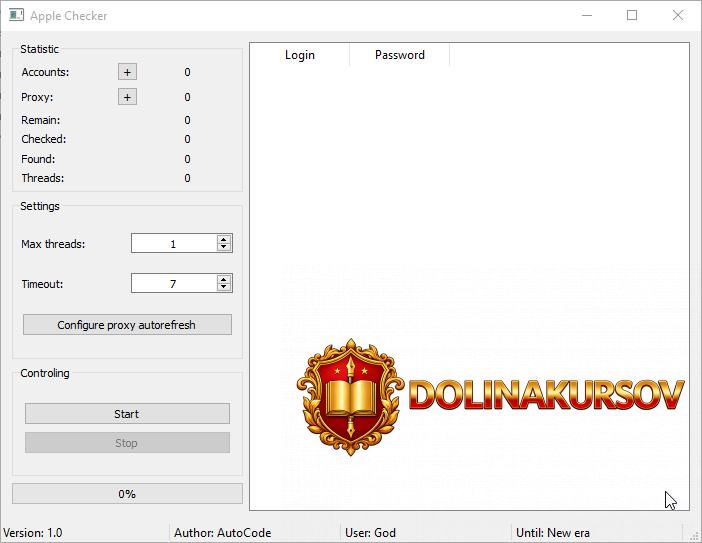This screenshot has height=543, width=702.
Task: Click the 0% progress bar
Action: point(127,493)
